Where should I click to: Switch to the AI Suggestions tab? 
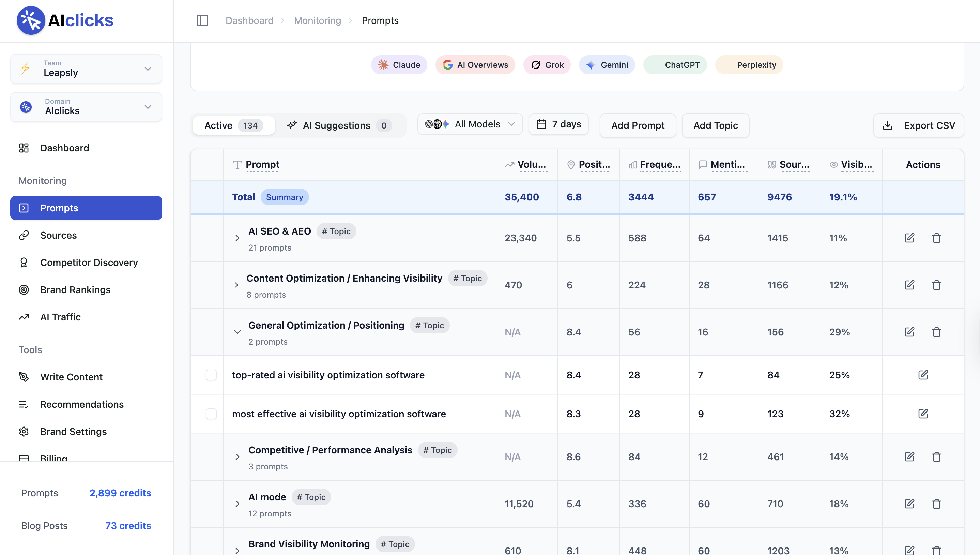340,125
